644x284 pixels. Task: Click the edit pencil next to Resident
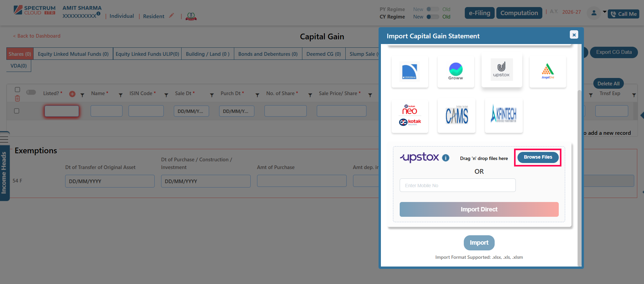point(171,15)
